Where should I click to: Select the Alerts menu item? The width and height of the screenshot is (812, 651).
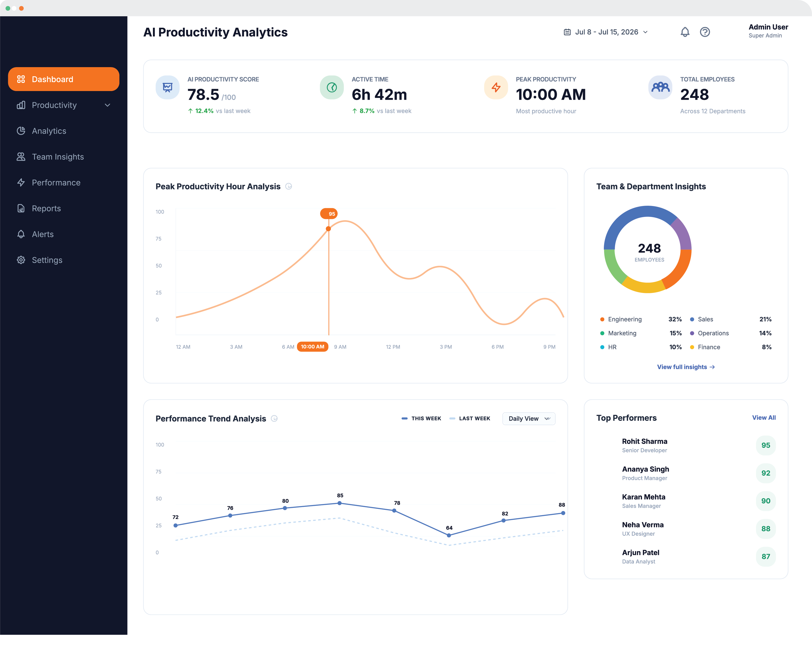click(x=64, y=234)
